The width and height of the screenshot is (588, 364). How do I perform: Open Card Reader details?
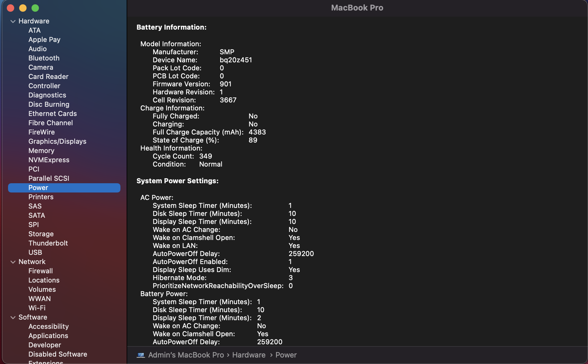coord(48,77)
